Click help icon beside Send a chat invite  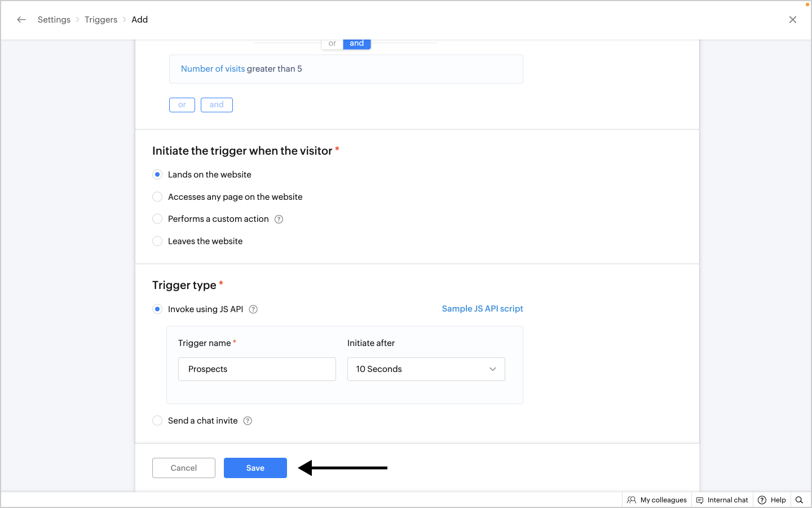point(248,421)
